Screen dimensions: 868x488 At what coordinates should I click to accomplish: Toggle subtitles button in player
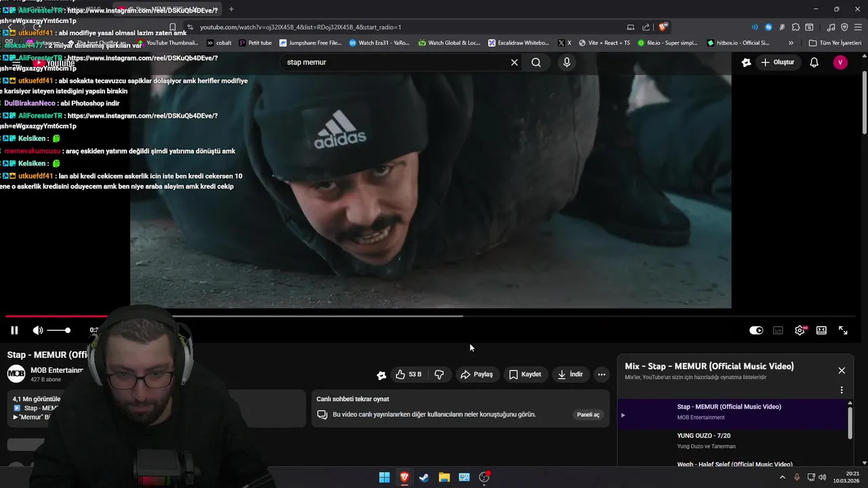click(778, 330)
